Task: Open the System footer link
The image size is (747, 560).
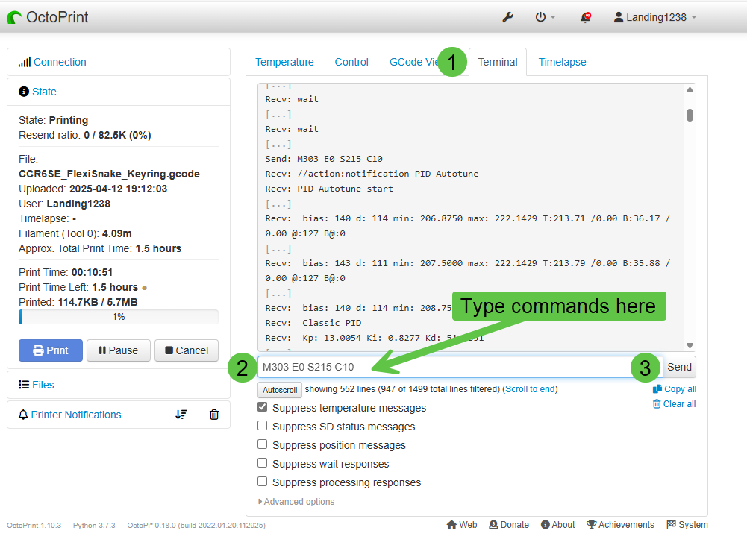Action: click(x=687, y=525)
